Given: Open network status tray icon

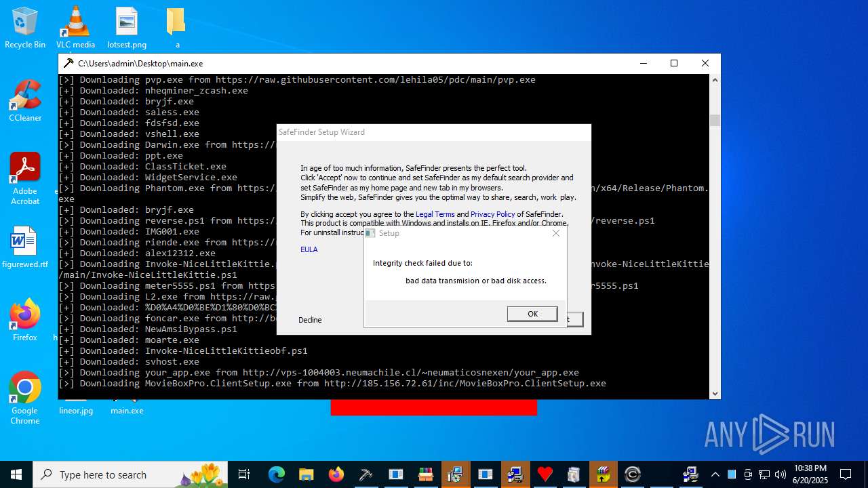Looking at the screenshot, I should tap(764, 474).
